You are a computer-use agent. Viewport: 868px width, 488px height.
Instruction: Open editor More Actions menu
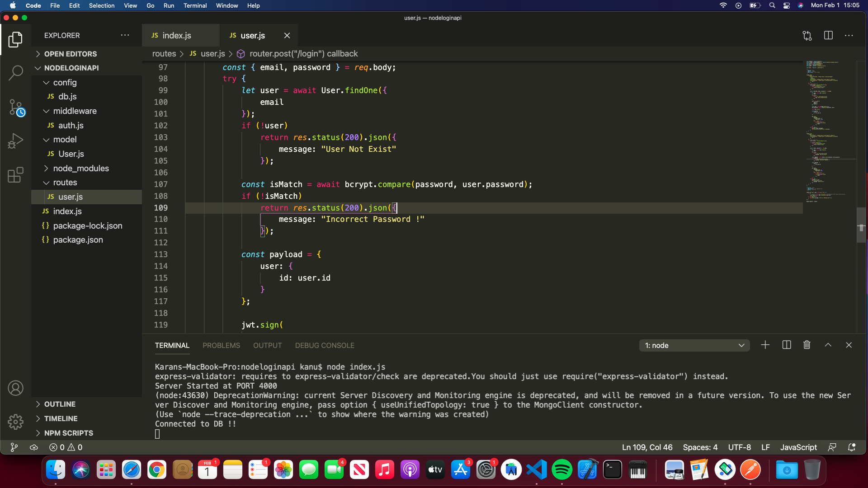pyautogui.click(x=849, y=35)
